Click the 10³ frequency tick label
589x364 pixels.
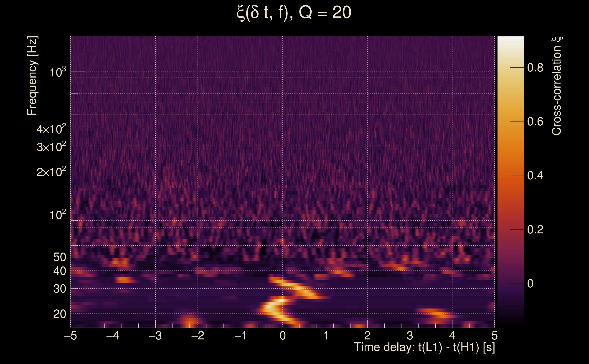click(x=57, y=72)
